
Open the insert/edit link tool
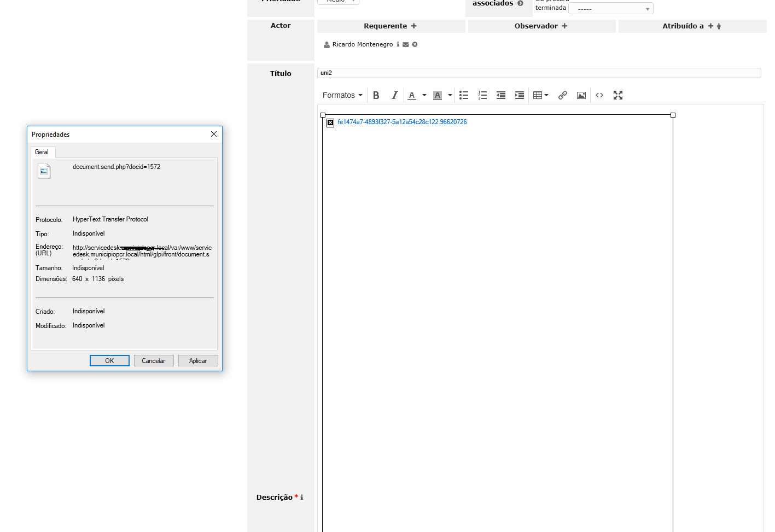(x=563, y=95)
